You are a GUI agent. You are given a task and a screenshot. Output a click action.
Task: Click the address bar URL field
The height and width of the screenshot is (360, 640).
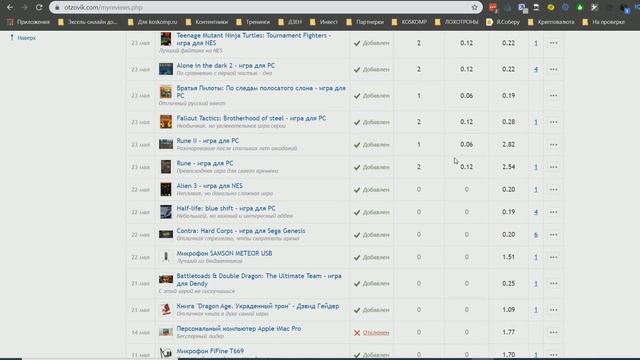click(261, 7)
